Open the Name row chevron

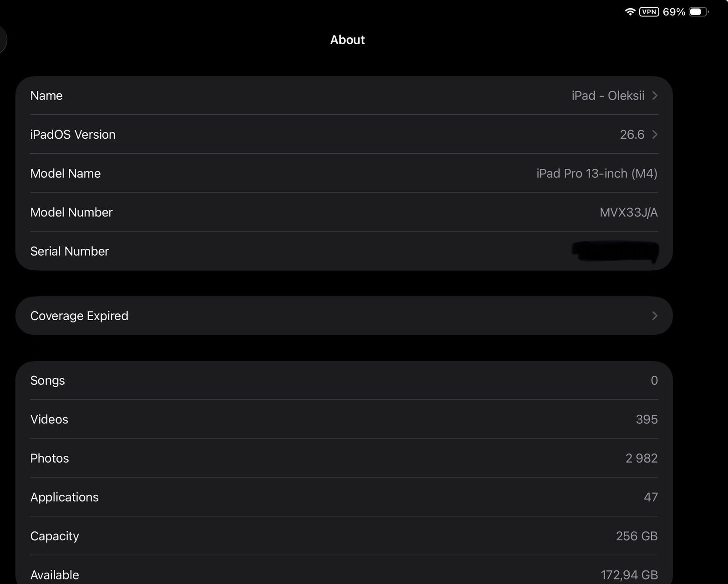point(655,96)
